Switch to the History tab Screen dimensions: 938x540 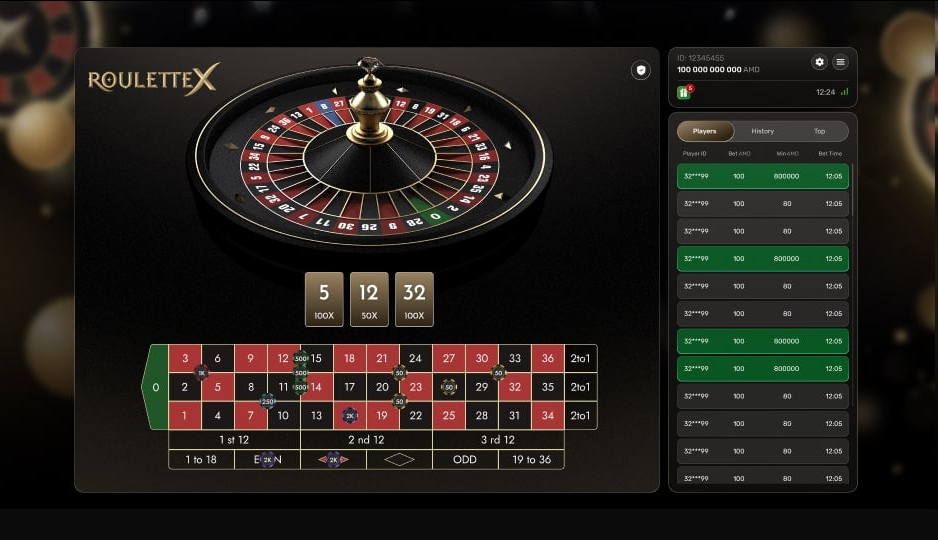tap(762, 131)
